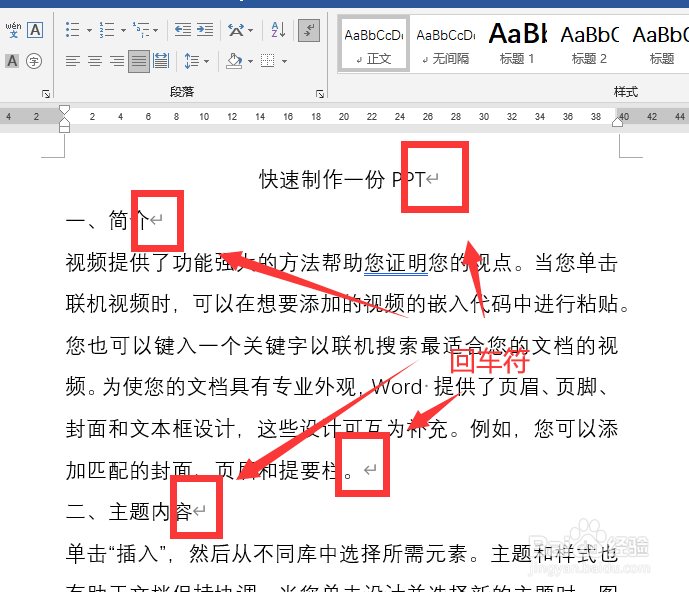This screenshot has width=689, height=592.
Task: Open the Phonetic Guide (wén) tool
Action: click(13, 30)
